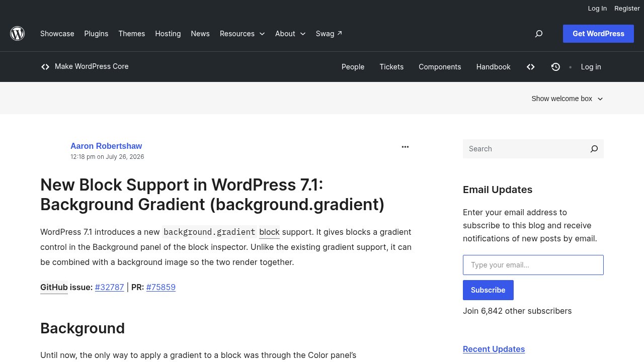Image resolution: width=644 pixels, height=362 pixels.
Task: Select the Hosting menu item
Action: pos(168,34)
